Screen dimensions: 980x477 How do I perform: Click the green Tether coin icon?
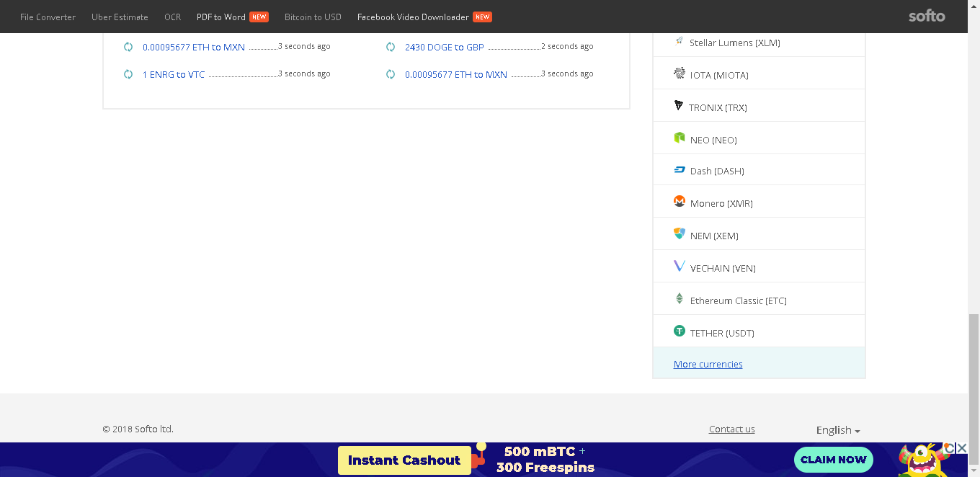click(x=679, y=331)
